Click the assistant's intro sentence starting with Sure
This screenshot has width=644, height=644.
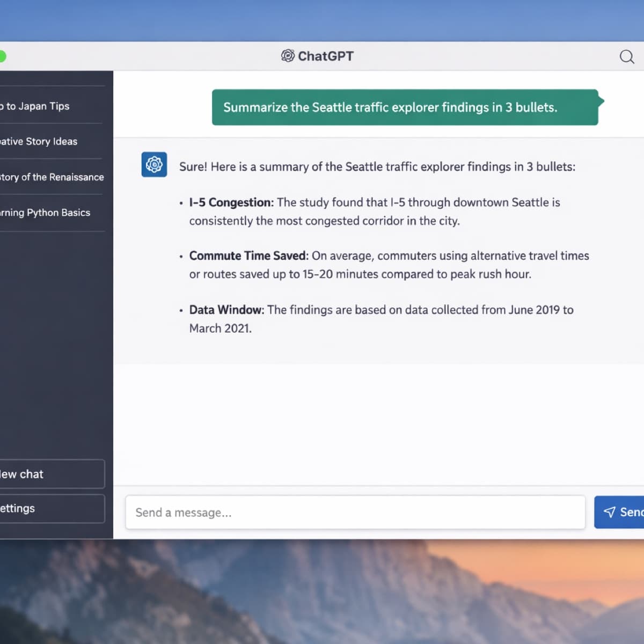click(377, 167)
